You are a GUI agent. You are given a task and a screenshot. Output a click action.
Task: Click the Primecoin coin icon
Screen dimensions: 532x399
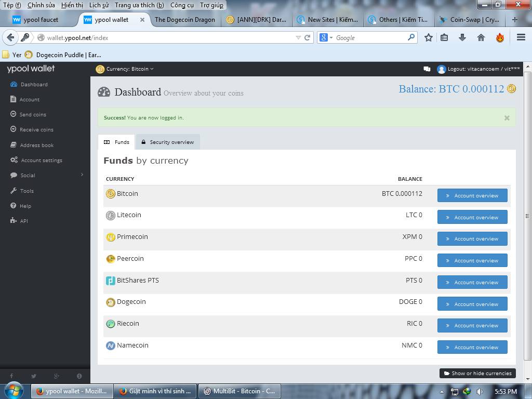point(111,237)
